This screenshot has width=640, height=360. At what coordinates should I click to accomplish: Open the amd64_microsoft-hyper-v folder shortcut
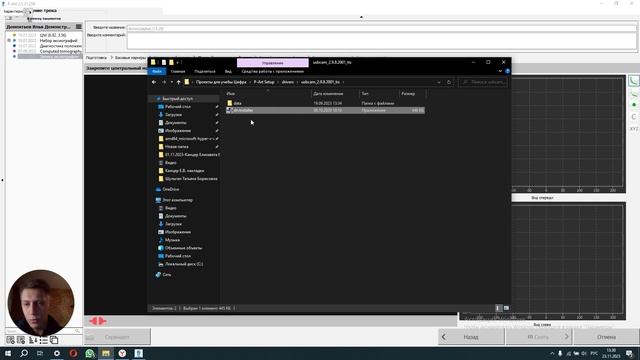tap(189, 139)
